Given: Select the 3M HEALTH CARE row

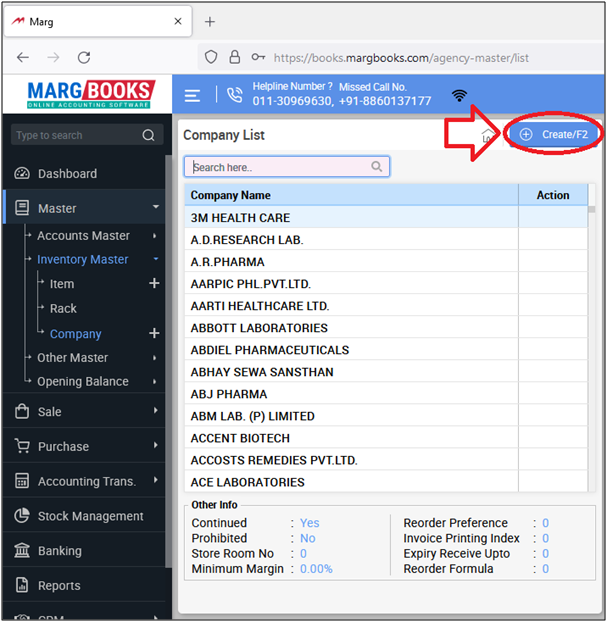Looking at the screenshot, I should pos(386,217).
